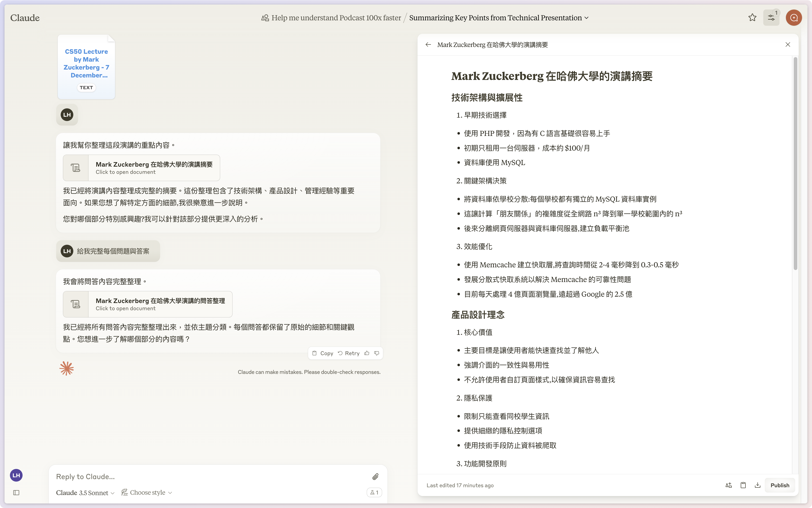The image size is (812, 508).
Task: Download the artifact document
Action: pyautogui.click(x=757, y=485)
